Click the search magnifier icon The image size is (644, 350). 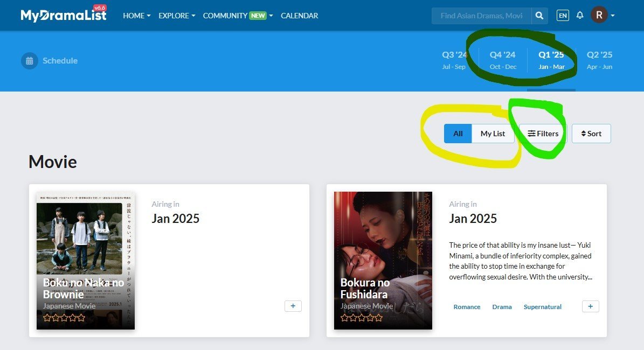539,16
